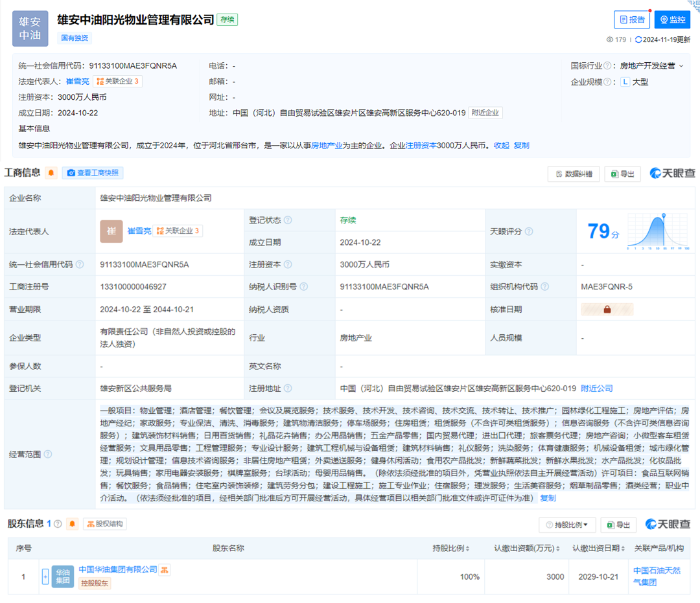Viewport: 700px width, 603px height.
Task: Click the 监控 monitor button
Action: [x=672, y=19]
